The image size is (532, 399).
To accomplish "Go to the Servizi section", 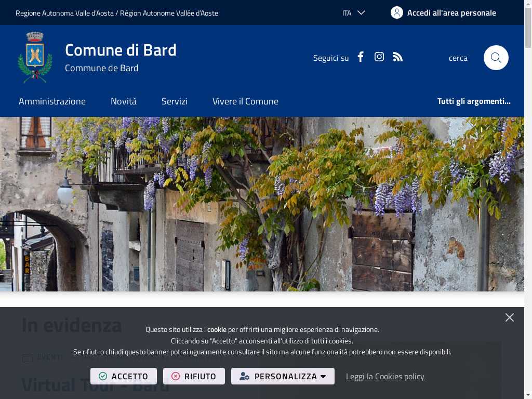I will tap(175, 101).
